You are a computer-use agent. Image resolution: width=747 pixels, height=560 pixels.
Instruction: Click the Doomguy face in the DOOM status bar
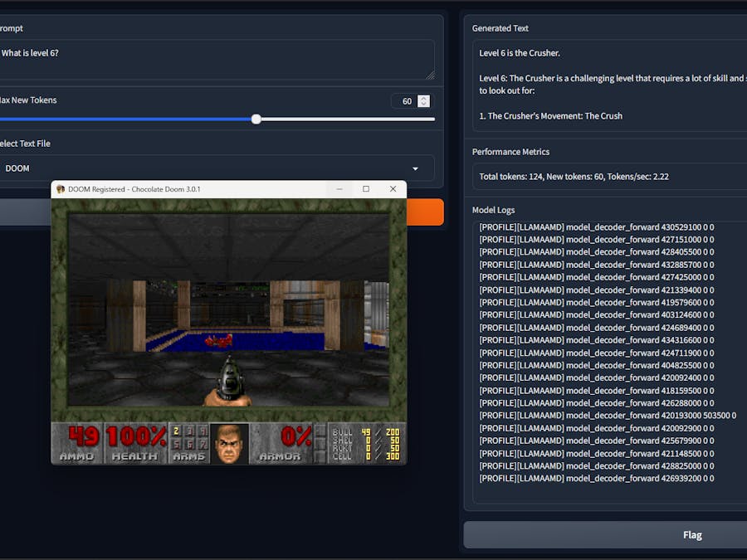[x=230, y=444]
